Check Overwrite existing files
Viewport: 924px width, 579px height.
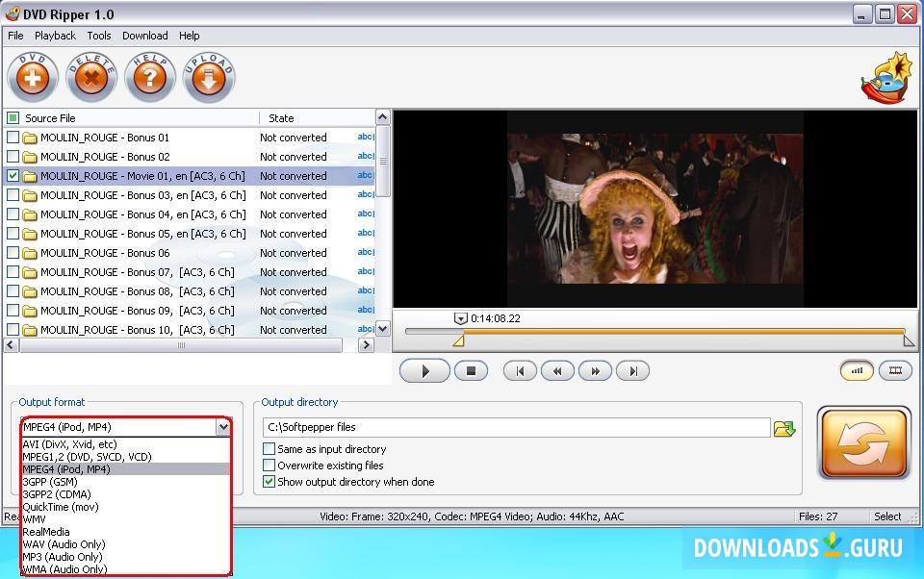267,464
